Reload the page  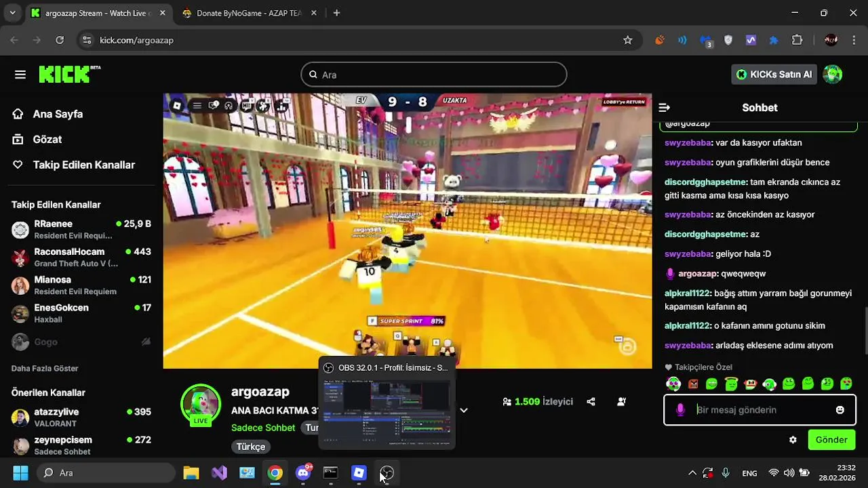[x=60, y=40]
